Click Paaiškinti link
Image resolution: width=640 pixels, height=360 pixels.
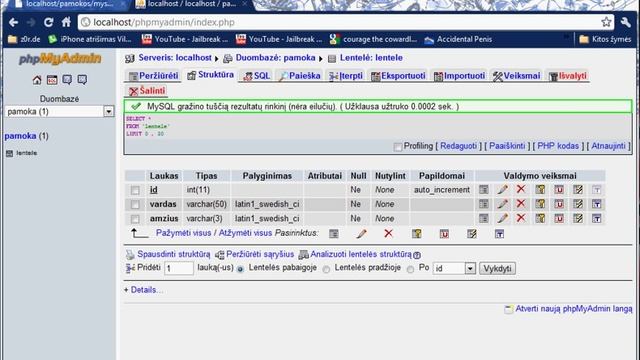point(507,146)
